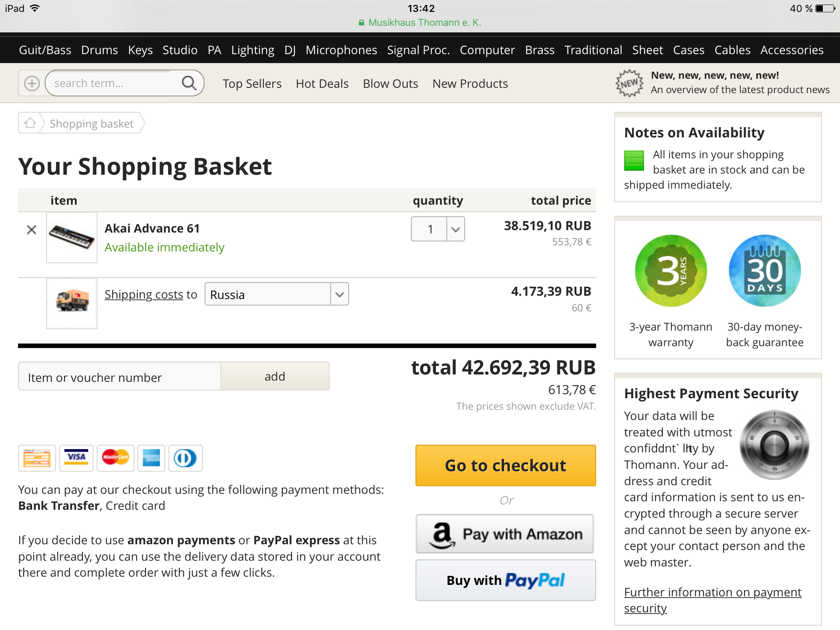Screen dimensions: 840x630
Task: Open the Russia shipping country dropdown
Action: click(x=277, y=294)
